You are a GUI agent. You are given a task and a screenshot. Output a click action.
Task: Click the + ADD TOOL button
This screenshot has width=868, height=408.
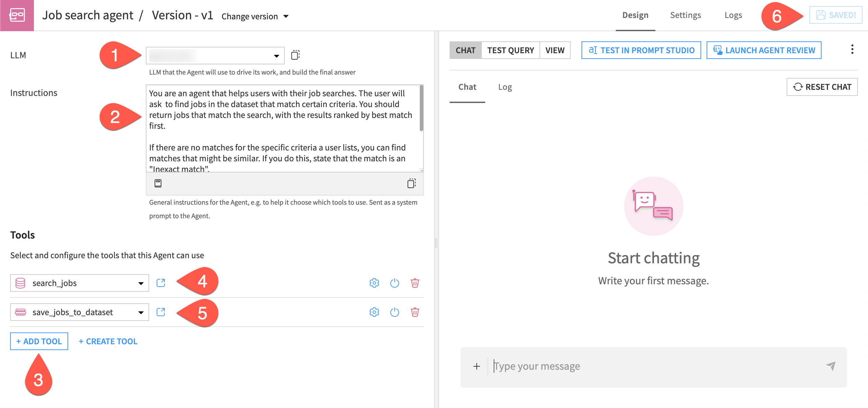(39, 341)
